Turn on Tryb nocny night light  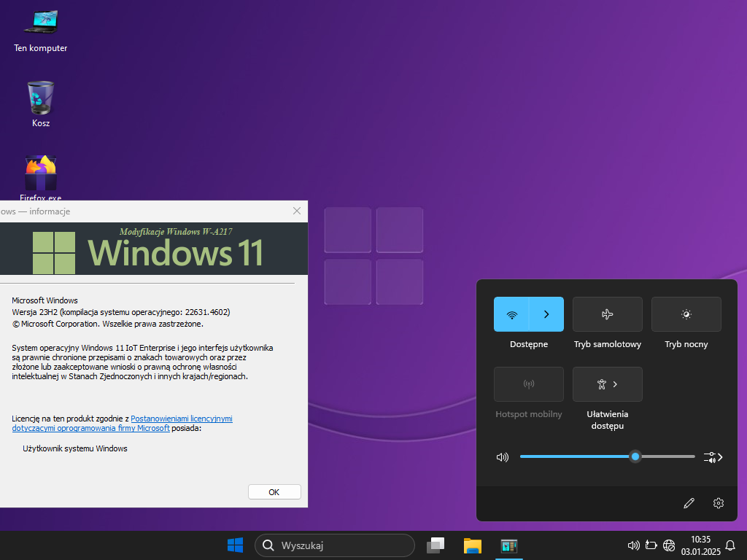[686, 314]
